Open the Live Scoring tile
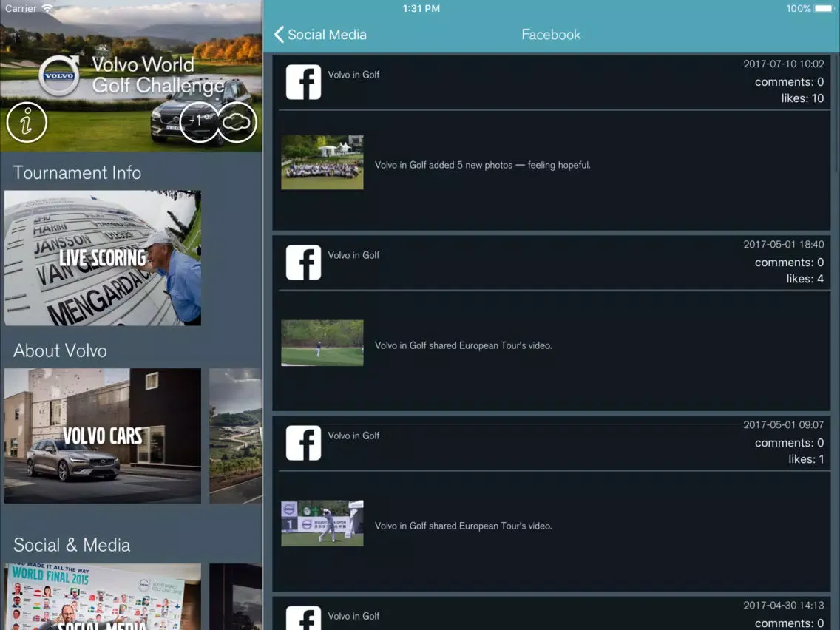Image resolution: width=840 pixels, height=630 pixels. coord(103,257)
